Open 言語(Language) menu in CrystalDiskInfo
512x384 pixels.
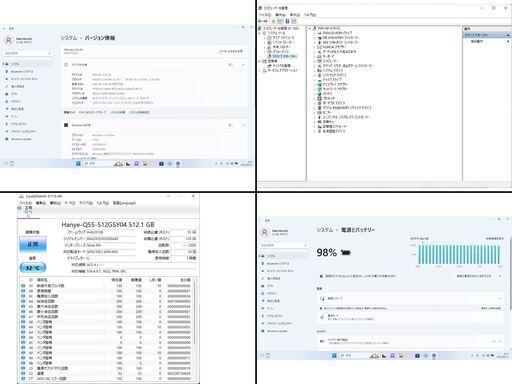(124, 203)
